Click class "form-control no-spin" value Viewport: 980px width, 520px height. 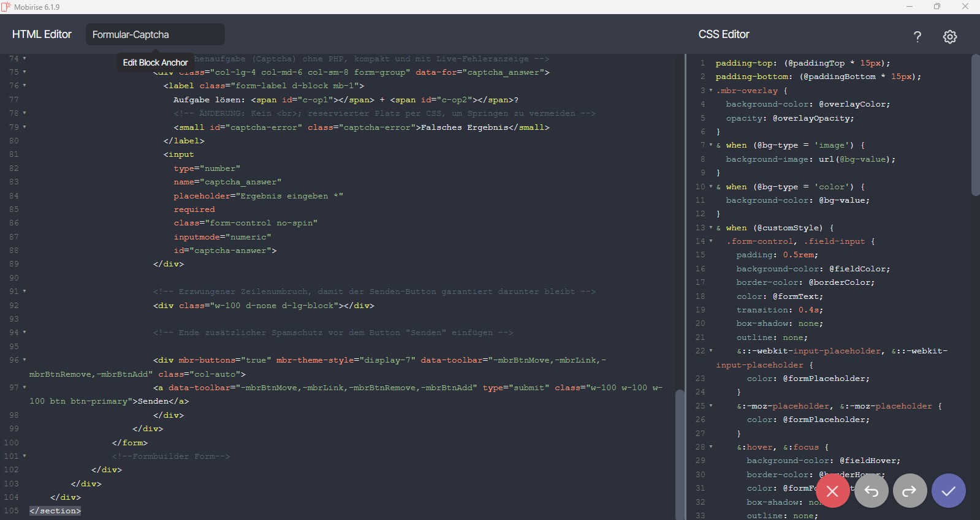click(264, 223)
